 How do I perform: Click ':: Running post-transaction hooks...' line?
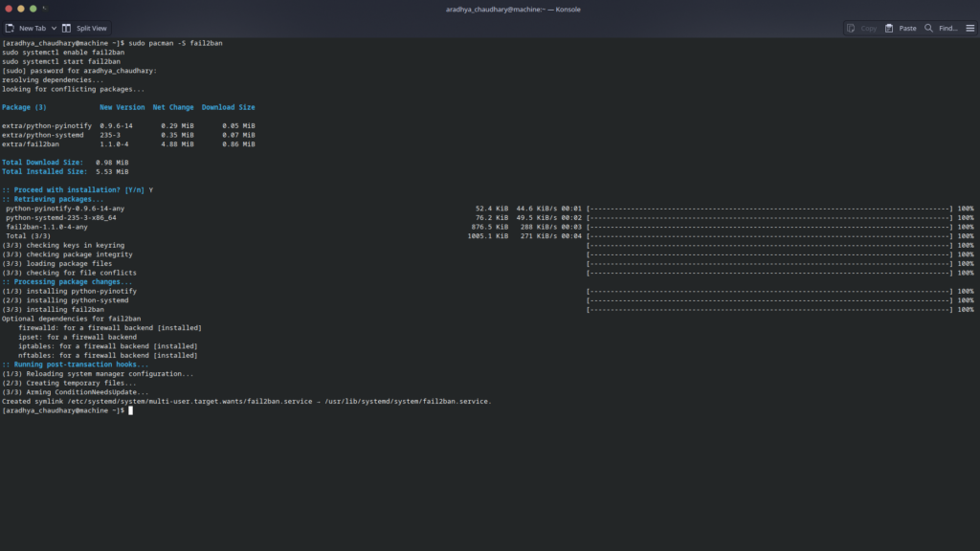pos(75,364)
